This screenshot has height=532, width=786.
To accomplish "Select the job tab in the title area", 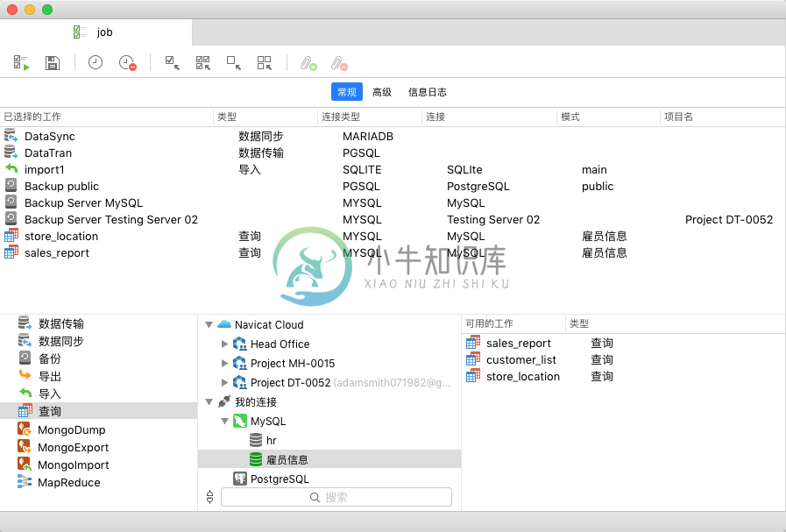I will tap(96, 32).
